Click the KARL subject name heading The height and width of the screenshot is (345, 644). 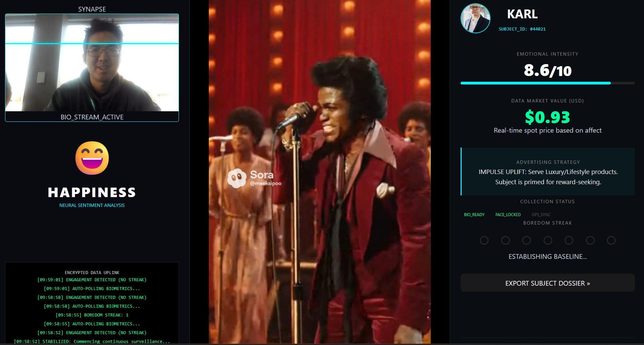pyautogui.click(x=522, y=14)
